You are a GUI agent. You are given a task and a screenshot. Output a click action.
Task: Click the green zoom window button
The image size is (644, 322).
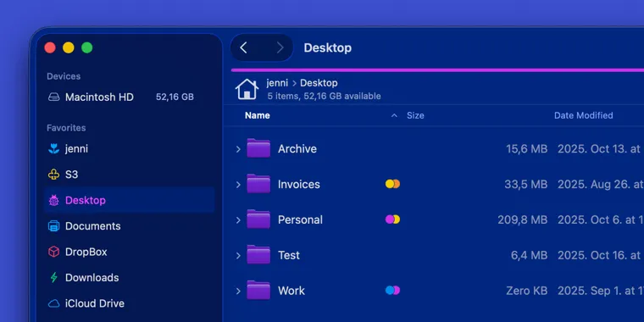click(86, 47)
